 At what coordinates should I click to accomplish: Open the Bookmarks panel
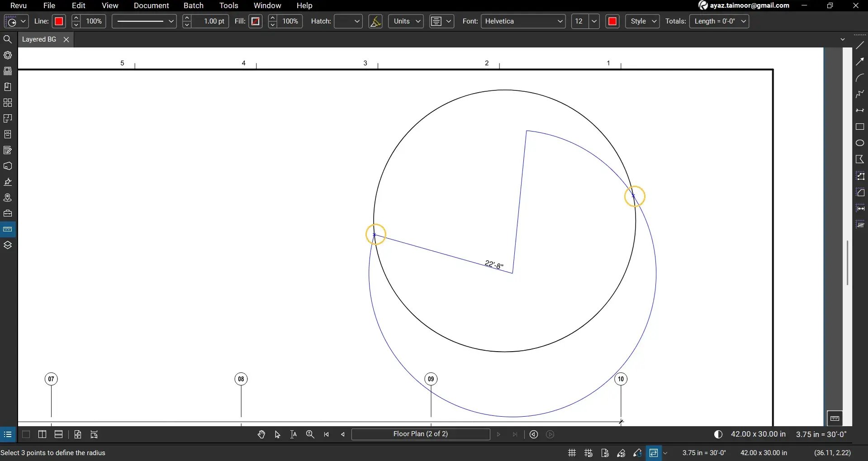[x=8, y=86]
